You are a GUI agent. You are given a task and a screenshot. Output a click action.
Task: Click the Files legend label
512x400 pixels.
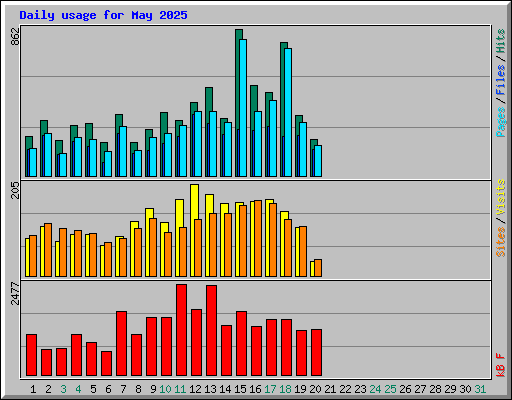click(x=500, y=80)
